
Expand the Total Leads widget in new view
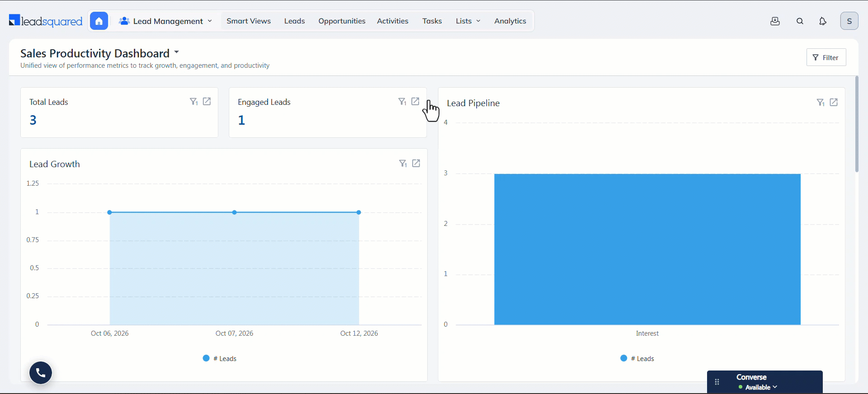[207, 102]
